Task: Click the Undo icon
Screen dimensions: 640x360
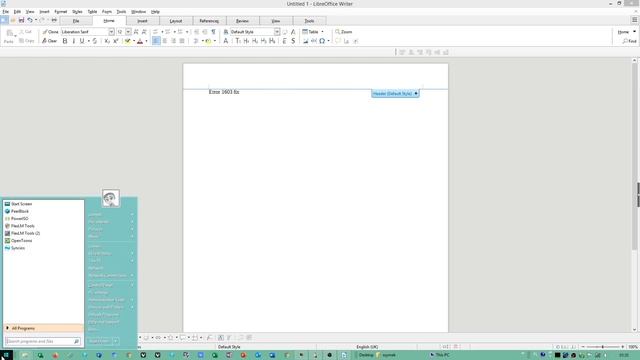Action: (30, 20)
